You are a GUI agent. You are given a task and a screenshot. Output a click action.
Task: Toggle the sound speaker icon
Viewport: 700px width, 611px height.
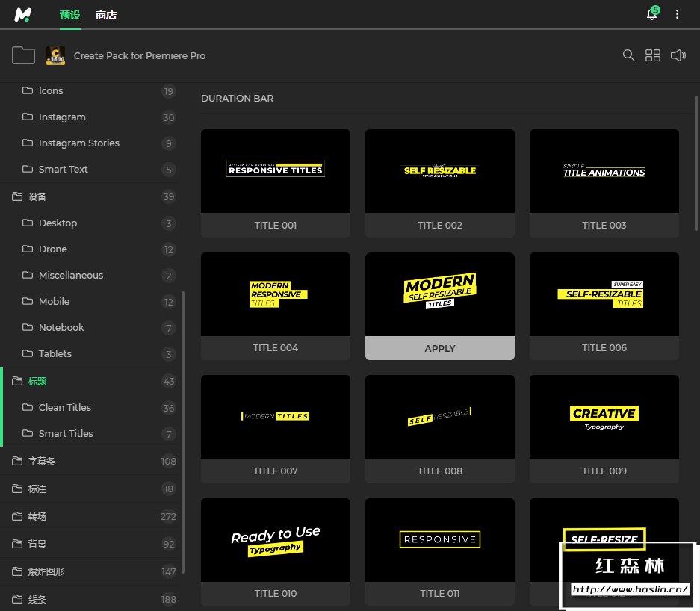point(678,55)
